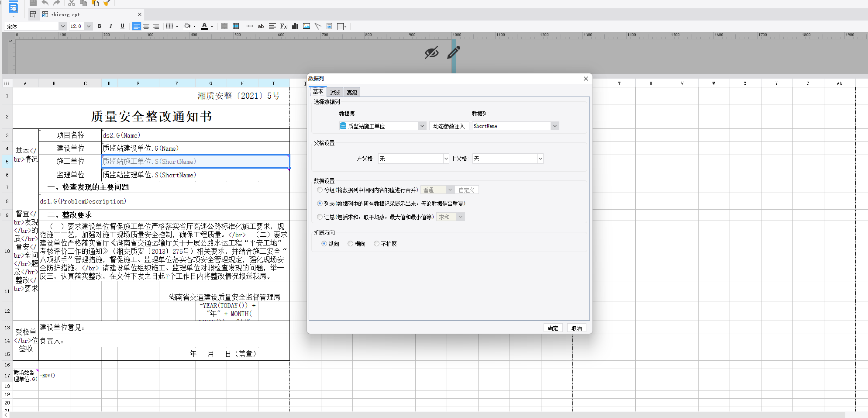Open the ShortName data column dropdown
868x418 pixels.
click(x=555, y=126)
